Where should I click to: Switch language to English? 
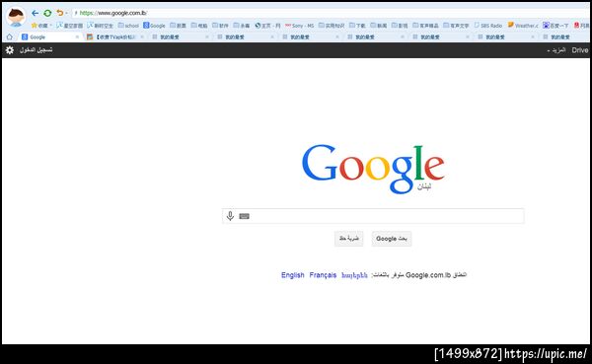click(293, 275)
